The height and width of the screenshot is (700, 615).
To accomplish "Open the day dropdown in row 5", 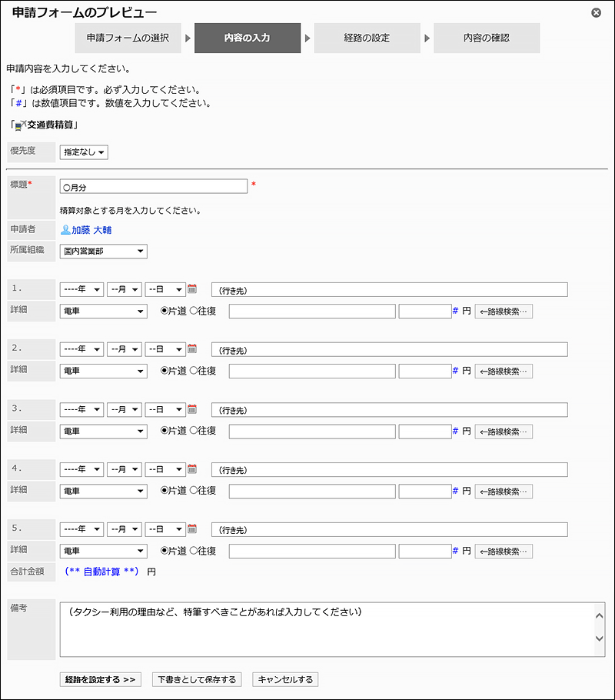I will pos(165,529).
